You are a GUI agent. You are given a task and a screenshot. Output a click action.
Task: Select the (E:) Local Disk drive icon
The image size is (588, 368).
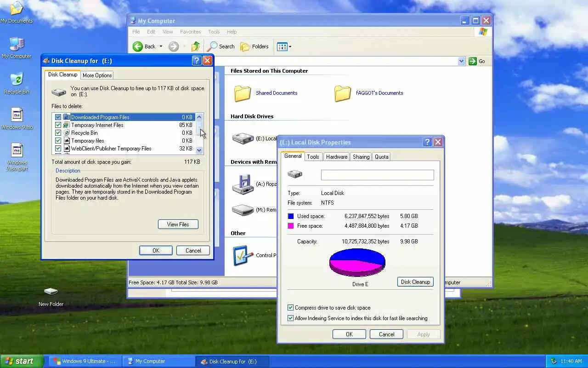(254, 138)
